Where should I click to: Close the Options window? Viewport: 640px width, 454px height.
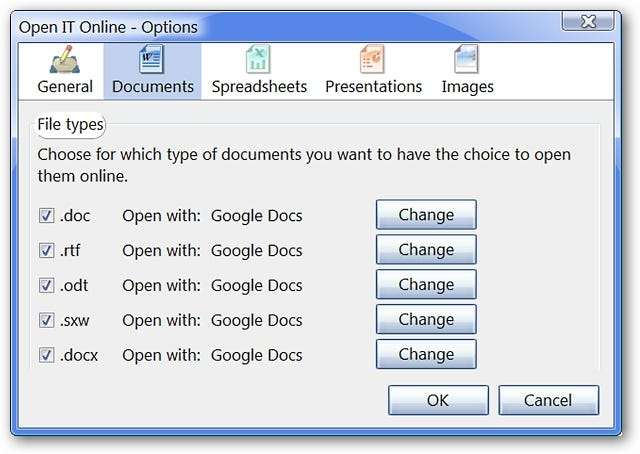[x=587, y=22]
